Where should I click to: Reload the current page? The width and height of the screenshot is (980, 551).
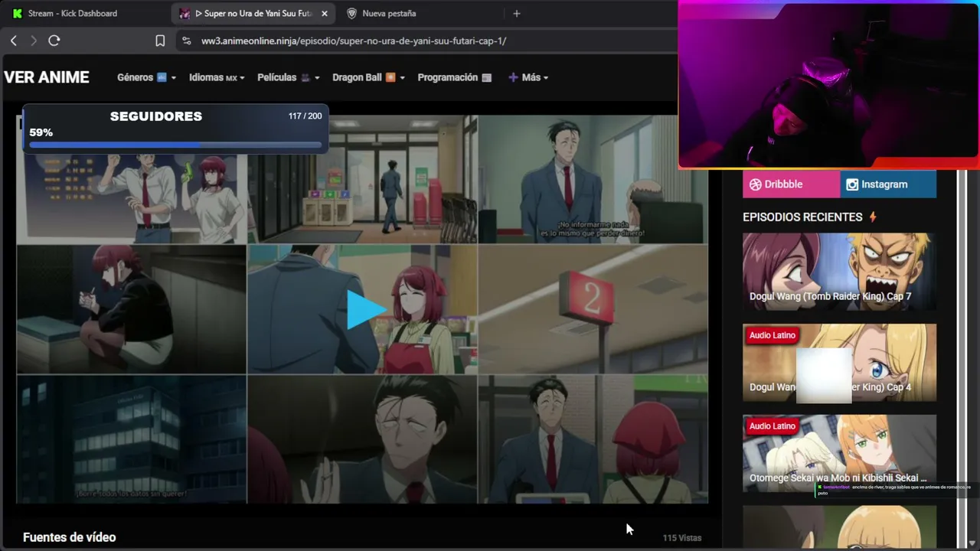tap(54, 41)
